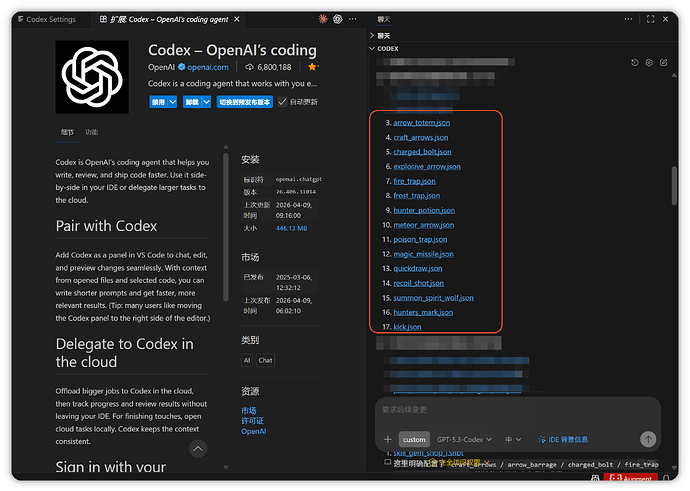This screenshot has width=690, height=491.
Task: Click the OpenAI logo extension thumbnail
Action: coord(92,77)
